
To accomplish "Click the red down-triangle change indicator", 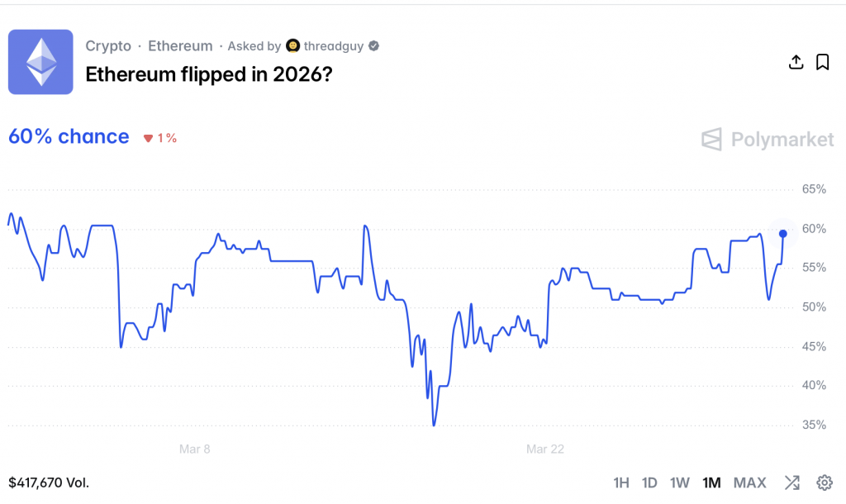I will pyautogui.click(x=149, y=139).
